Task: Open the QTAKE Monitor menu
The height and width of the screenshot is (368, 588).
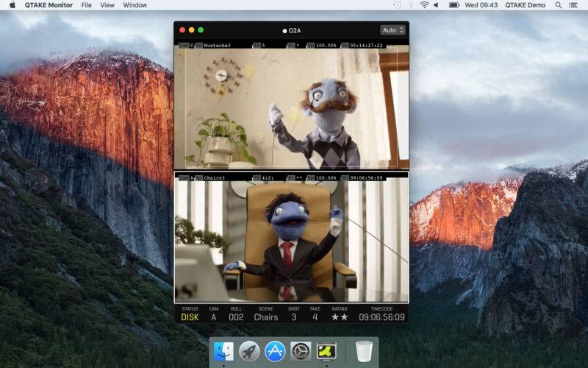Action: (x=49, y=5)
